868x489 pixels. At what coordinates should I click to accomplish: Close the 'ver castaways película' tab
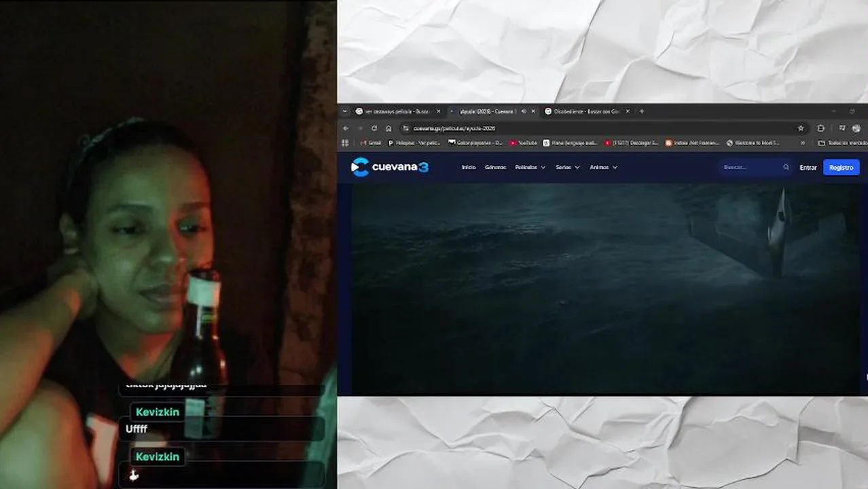tap(438, 111)
